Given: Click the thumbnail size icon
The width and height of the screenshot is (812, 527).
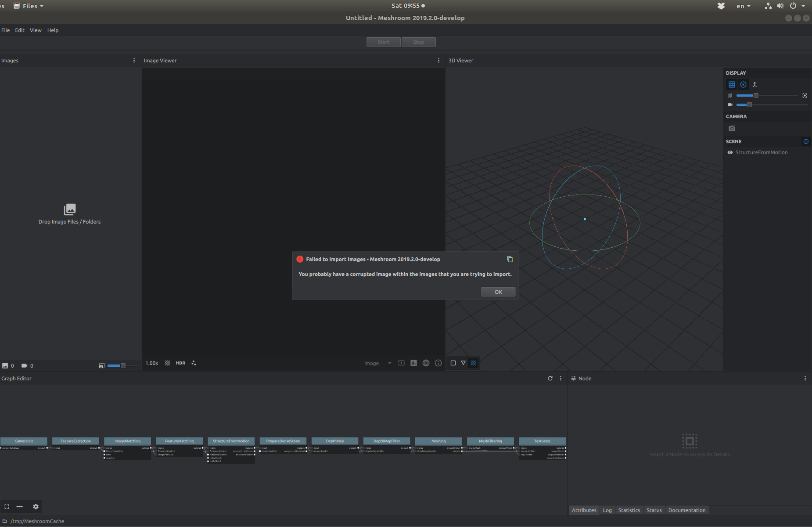Looking at the screenshot, I should (102, 365).
